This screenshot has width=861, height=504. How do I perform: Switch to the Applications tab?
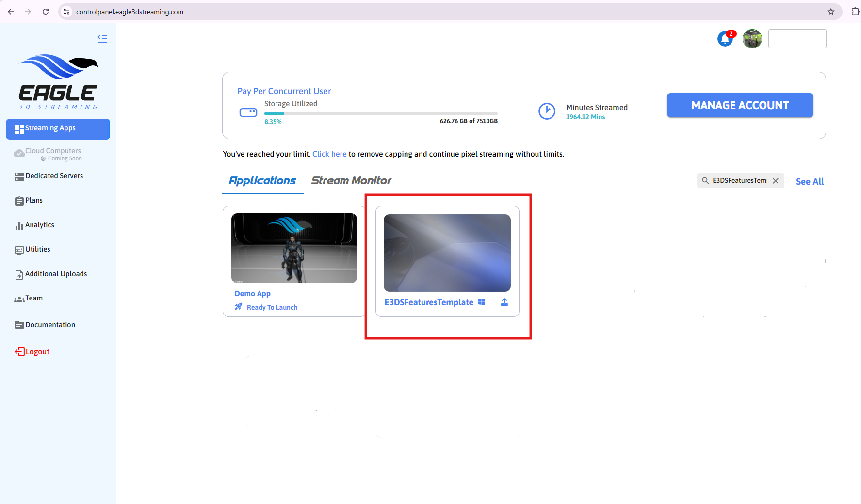pyautogui.click(x=262, y=181)
